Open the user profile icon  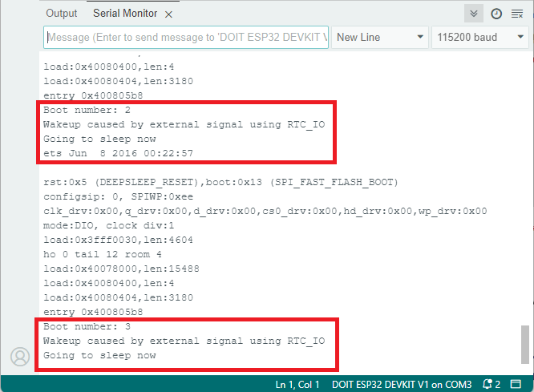(x=19, y=356)
